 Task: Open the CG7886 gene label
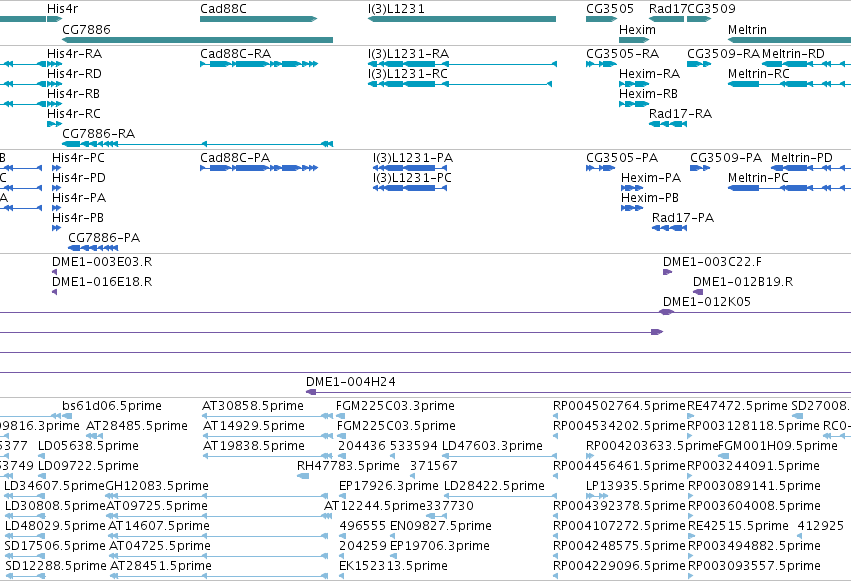86,29
